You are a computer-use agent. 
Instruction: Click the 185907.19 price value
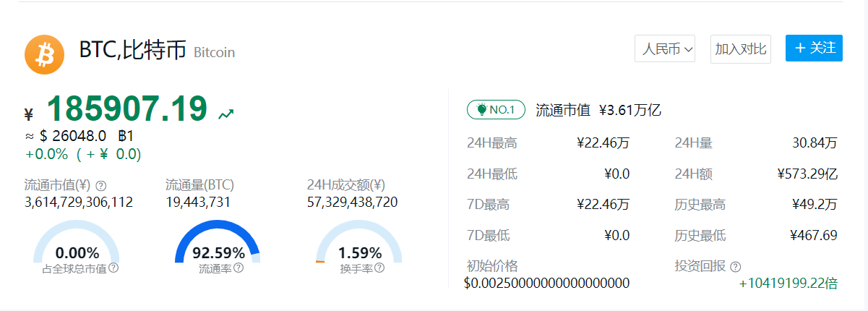[x=127, y=109]
